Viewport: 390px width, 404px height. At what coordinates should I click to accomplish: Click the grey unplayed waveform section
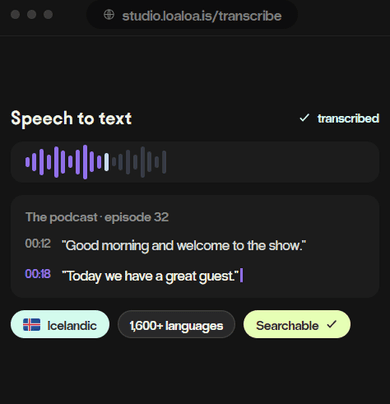[x=139, y=162]
